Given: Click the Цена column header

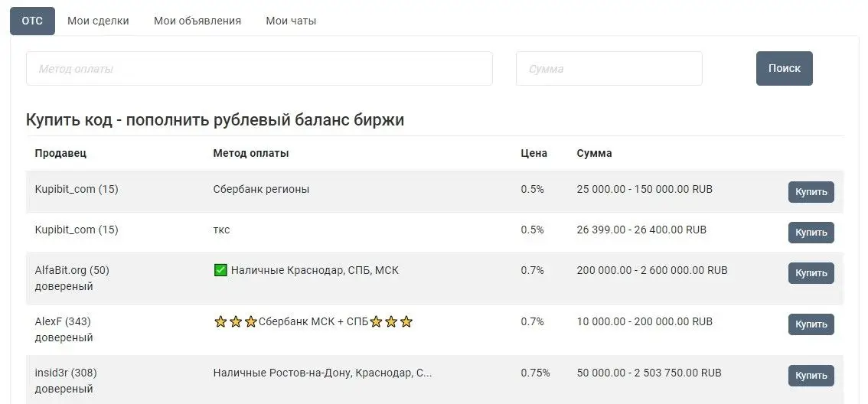Looking at the screenshot, I should coord(534,153).
